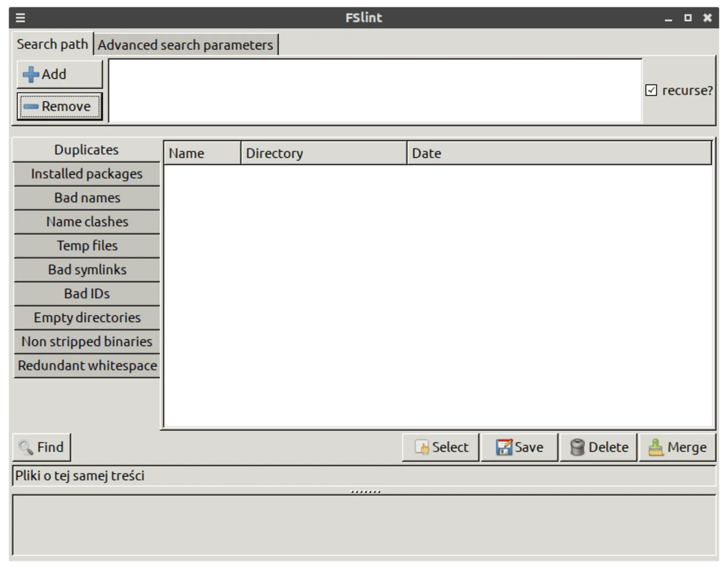This screenshot has height=570, width=728.
Task: Sort results by the Date column
Action: coord(560,153)
